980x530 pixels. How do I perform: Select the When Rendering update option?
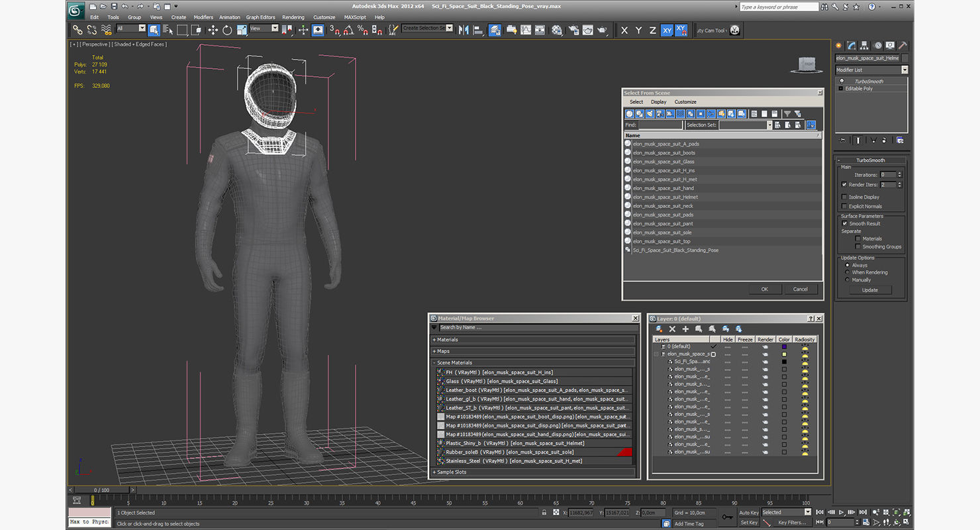pyautogui.click(x=847, y=272)
